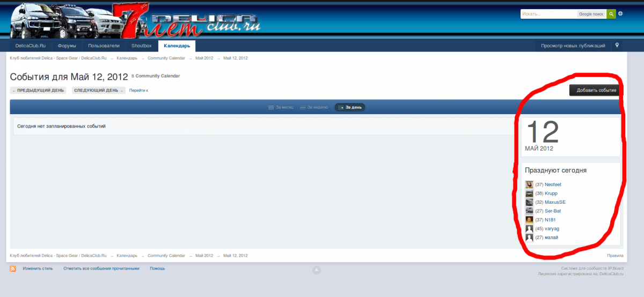644x297 pixels.
Task: Click into the 'Искать...' search field
Action: click(547, 14)
